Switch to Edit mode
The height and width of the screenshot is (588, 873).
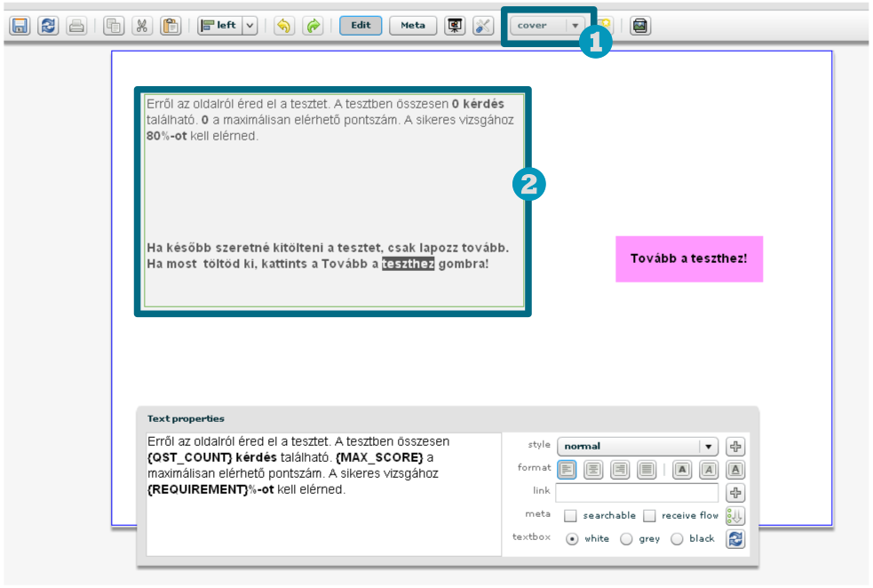click(x=361, y=26)
